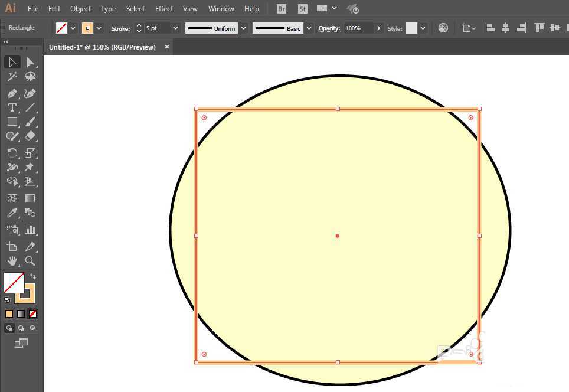
Task: Select the Zoom magnifier tool
Action: [x=30, y=260]
